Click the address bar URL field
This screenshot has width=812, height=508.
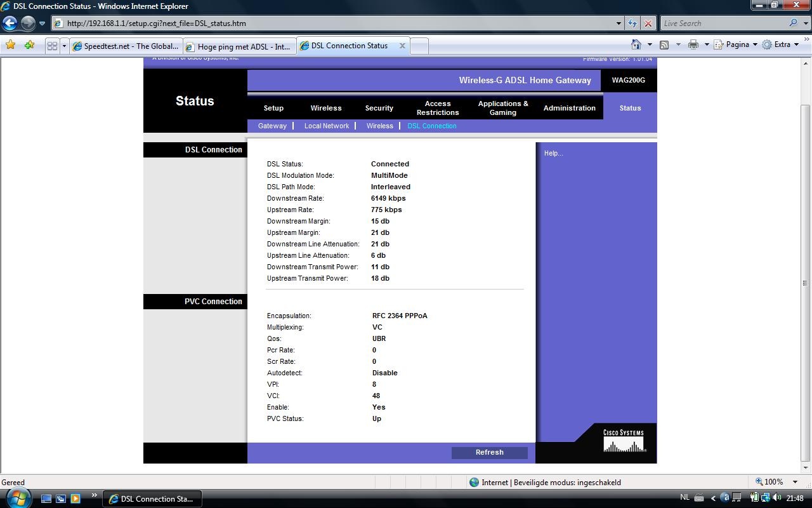point(333,23)
